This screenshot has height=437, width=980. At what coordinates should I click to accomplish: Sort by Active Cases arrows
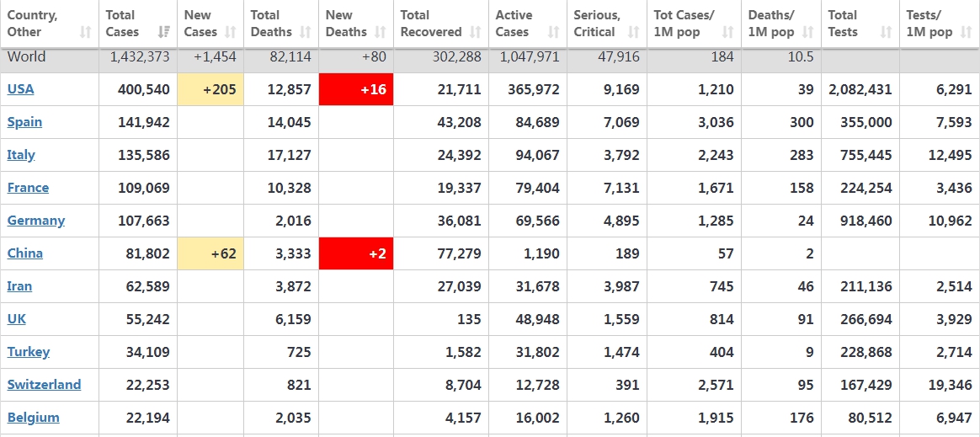[x=553, y=32]
